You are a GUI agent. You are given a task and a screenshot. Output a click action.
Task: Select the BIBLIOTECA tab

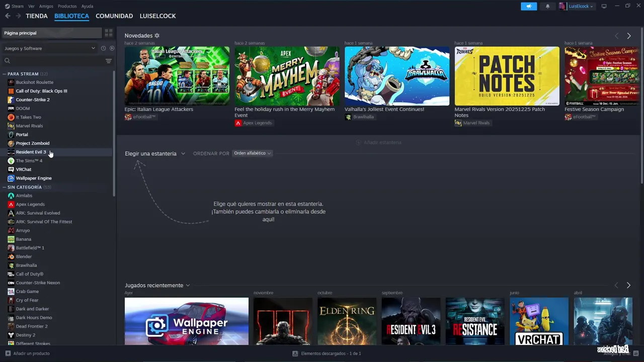coord(71,16)
